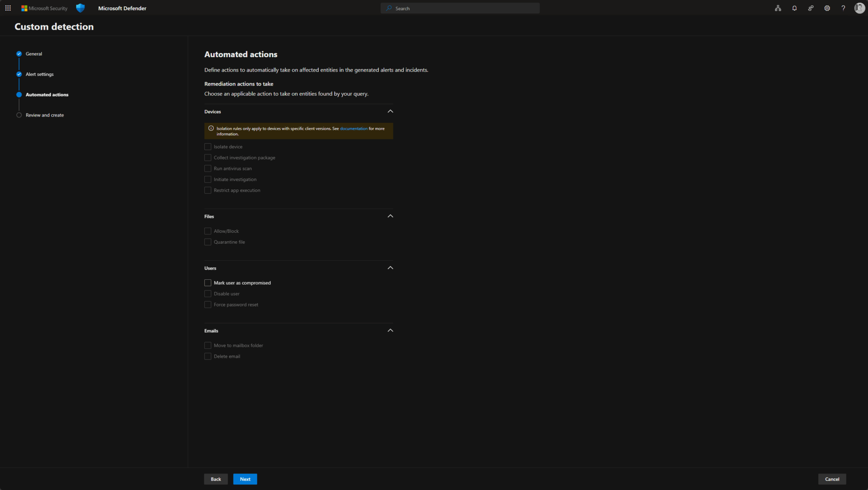Click the Microsoft Defender shield icon
Viewport: 868px width, 490px height.
pyautogui.click(x=80, y=8)
